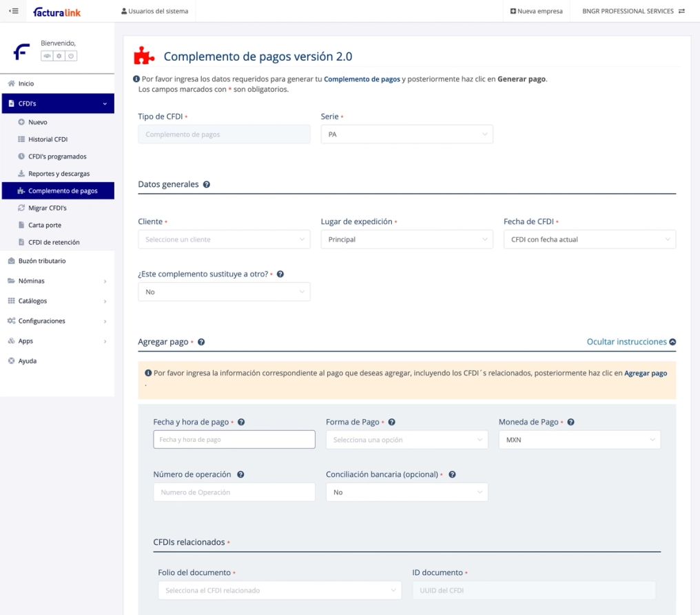The height and width of the screenshot is (615, 700).
Task: Collapse the sidebar with the menu toggle icon
Action: (x=14, y=11)
